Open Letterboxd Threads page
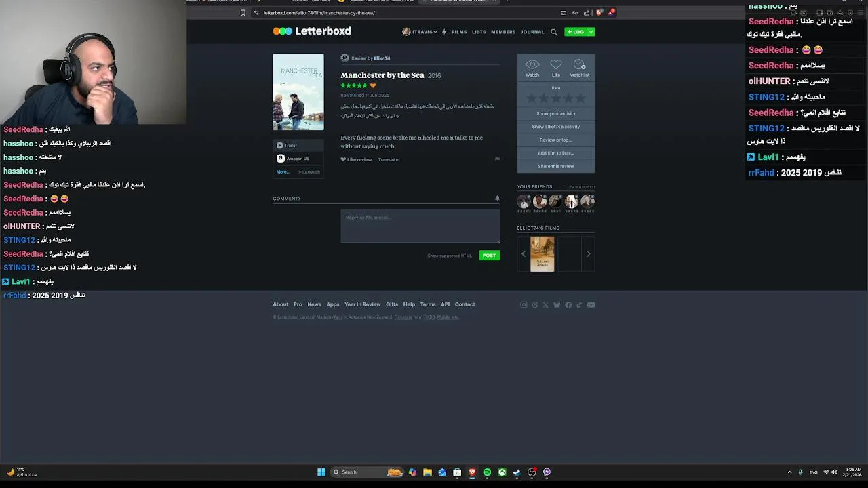Image resolution: width=868 pixels, height=488 pixels. click(535, 305)
